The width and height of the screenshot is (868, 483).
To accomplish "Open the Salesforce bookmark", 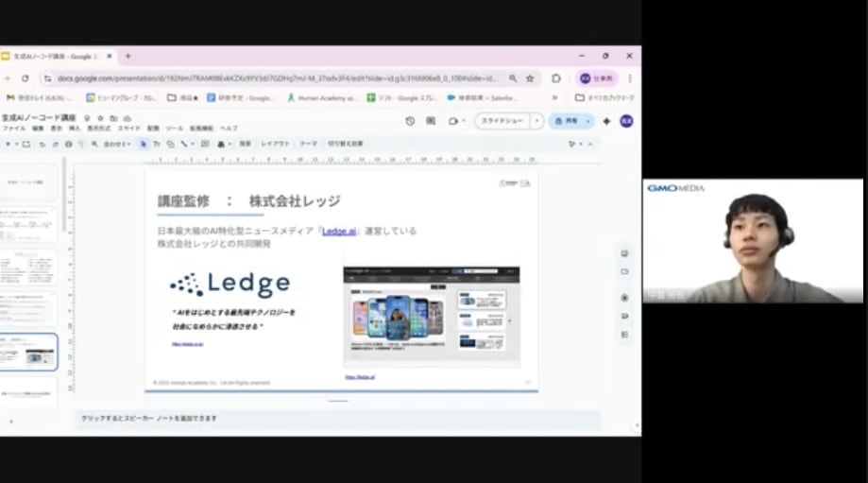I will (x=482, y=97).
